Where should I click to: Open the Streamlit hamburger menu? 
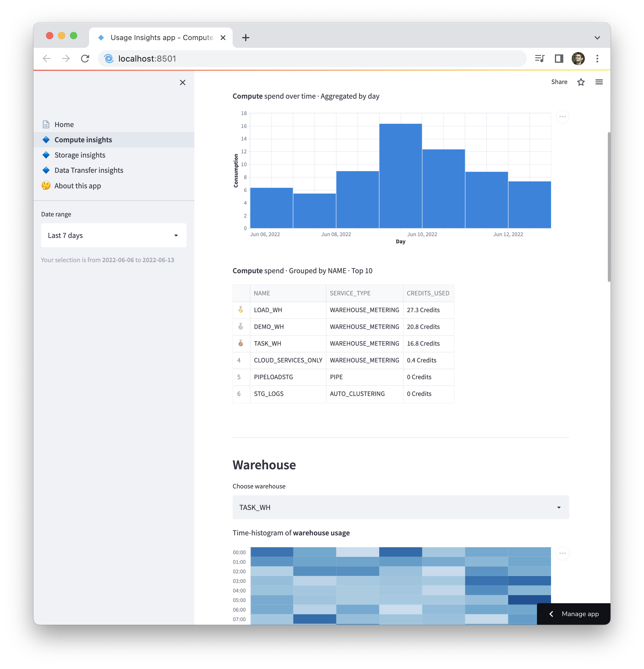click(x=599, y=82)
